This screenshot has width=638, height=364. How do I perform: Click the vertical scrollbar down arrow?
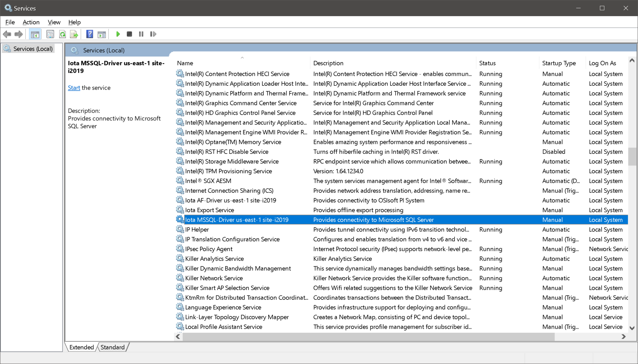coord(632,328)
